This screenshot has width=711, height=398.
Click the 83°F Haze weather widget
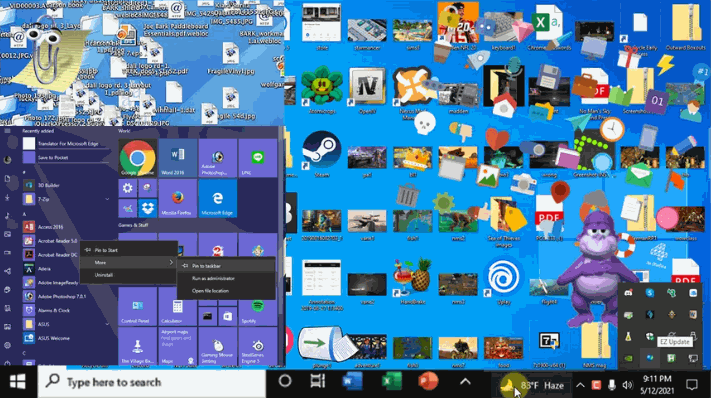532,385
